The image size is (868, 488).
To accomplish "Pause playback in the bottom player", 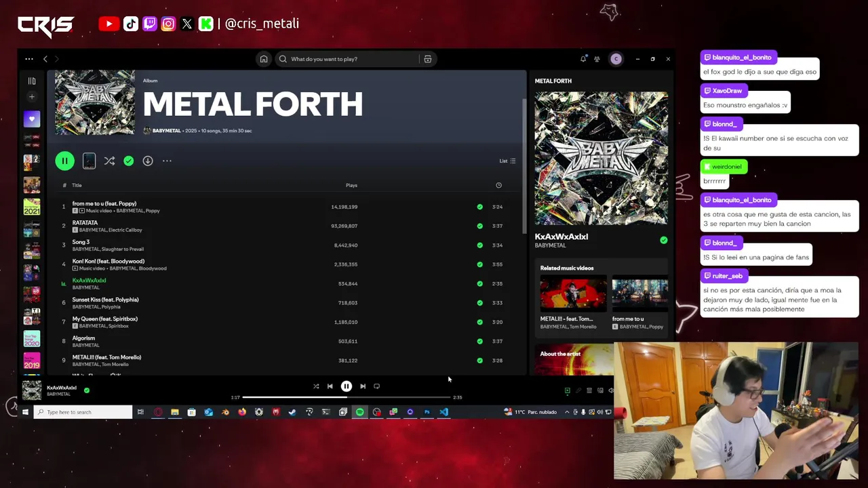I will coord(347,386).
